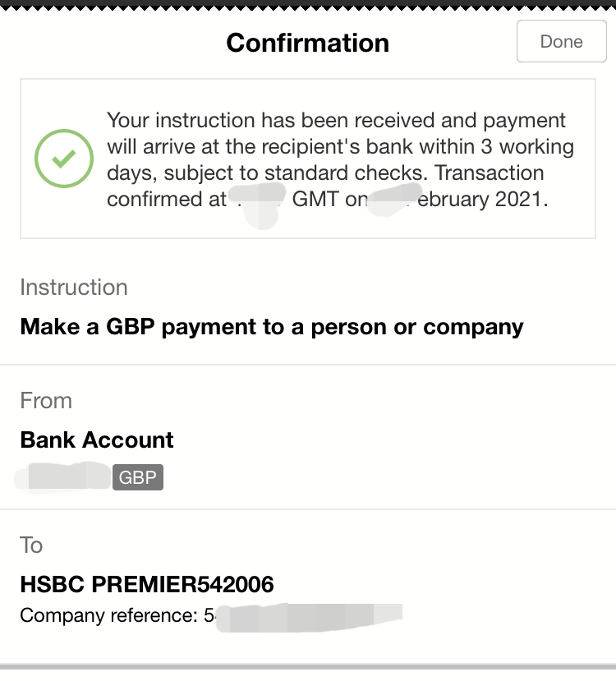This screenshot has width=616, height=681.
Task: Click the payment instruction received message
Action: [337, 121]
